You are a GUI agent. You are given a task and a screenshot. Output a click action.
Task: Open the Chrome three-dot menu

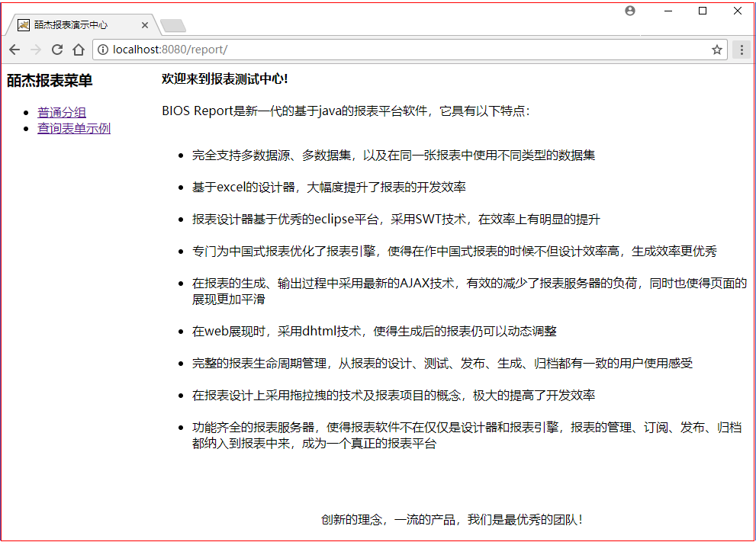pos(741,50)
